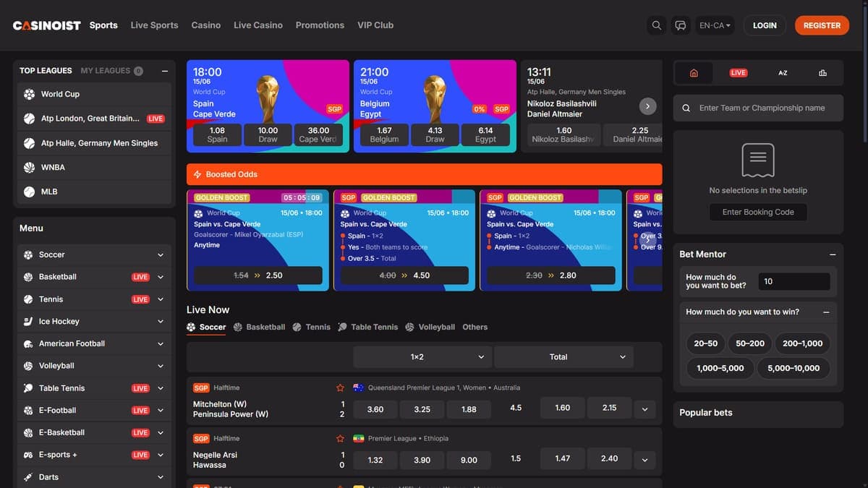Click the next arrow on featured matches carousel
This screenshot has height=488, width=868.
pyautogui.click(x=647, y=106)
